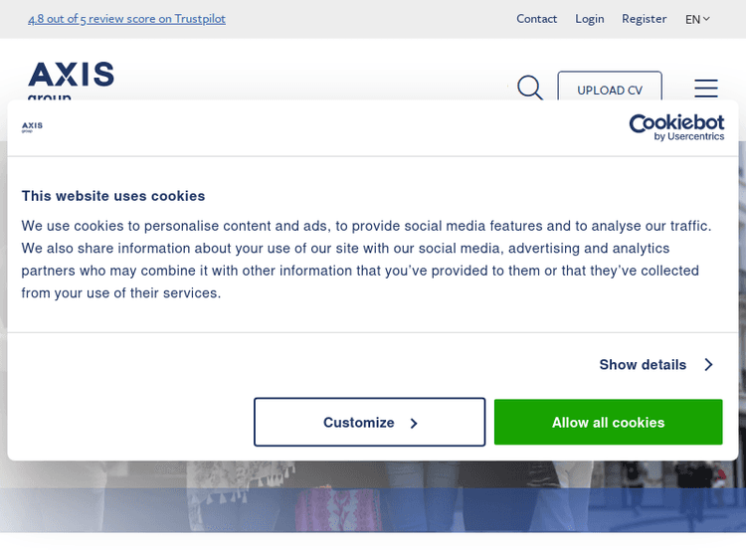Click the Cookiebot by Usercentrics logo
The image size is (746, 560).
click(x=675, y=126)
